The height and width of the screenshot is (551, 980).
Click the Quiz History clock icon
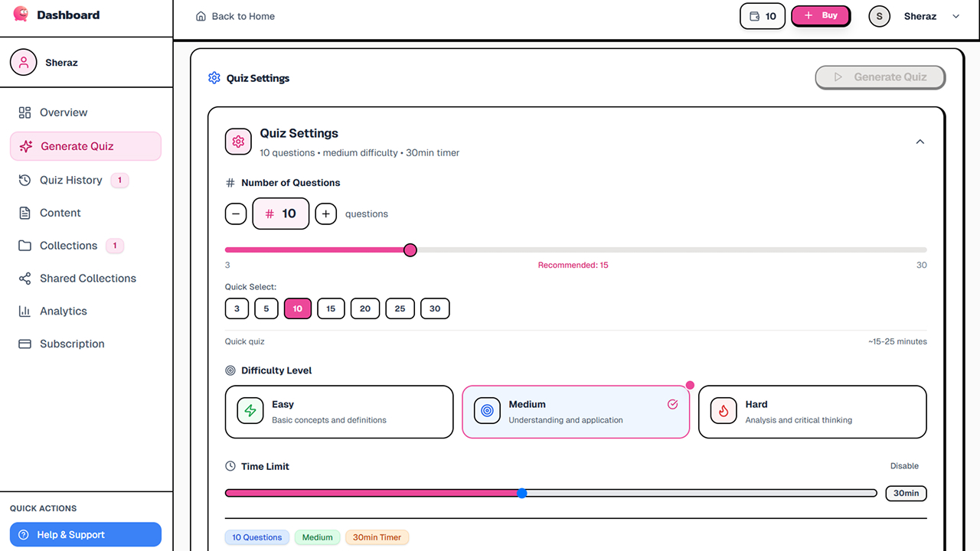pyautogui.click(x=24, y=180)
